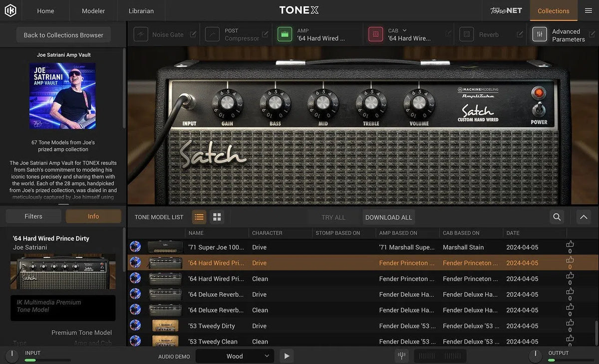The width and height of the screenshot is (599, 364).
Task: Edit the Noise Gate block
Action: coord(193,34)
